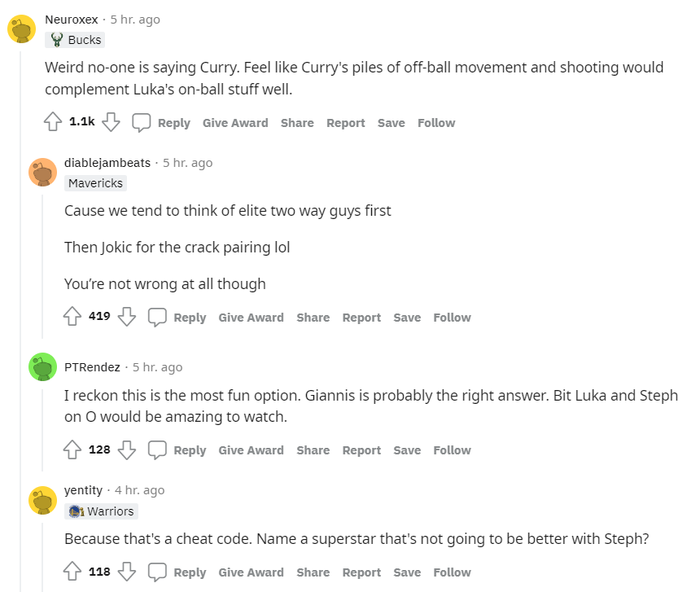Click the Bucks logo in Neuroxex's flair

pyautogui.click(x=57, y=39)
